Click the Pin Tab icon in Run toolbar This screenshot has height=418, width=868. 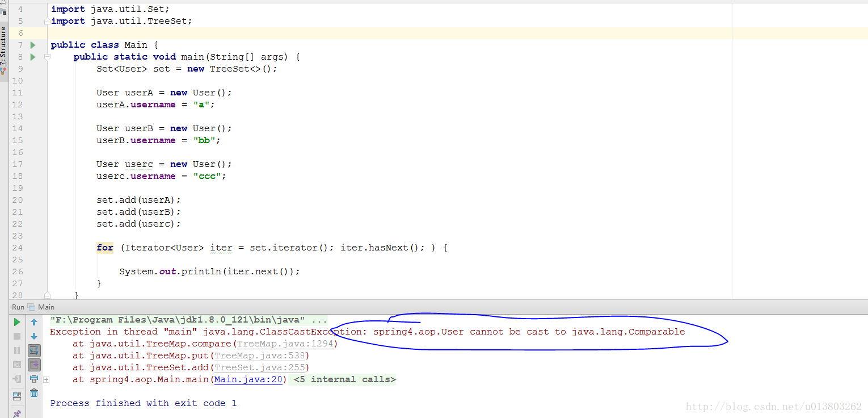pos(17,413)
